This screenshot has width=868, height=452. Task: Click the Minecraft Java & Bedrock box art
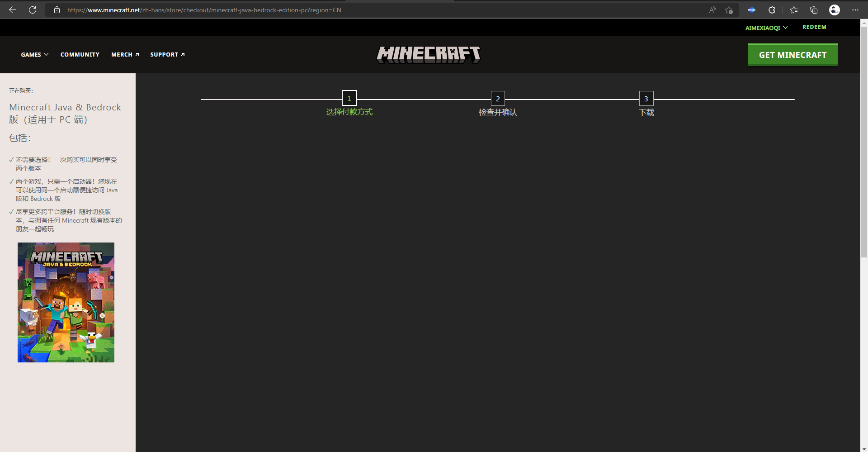(x=66, y=302)
